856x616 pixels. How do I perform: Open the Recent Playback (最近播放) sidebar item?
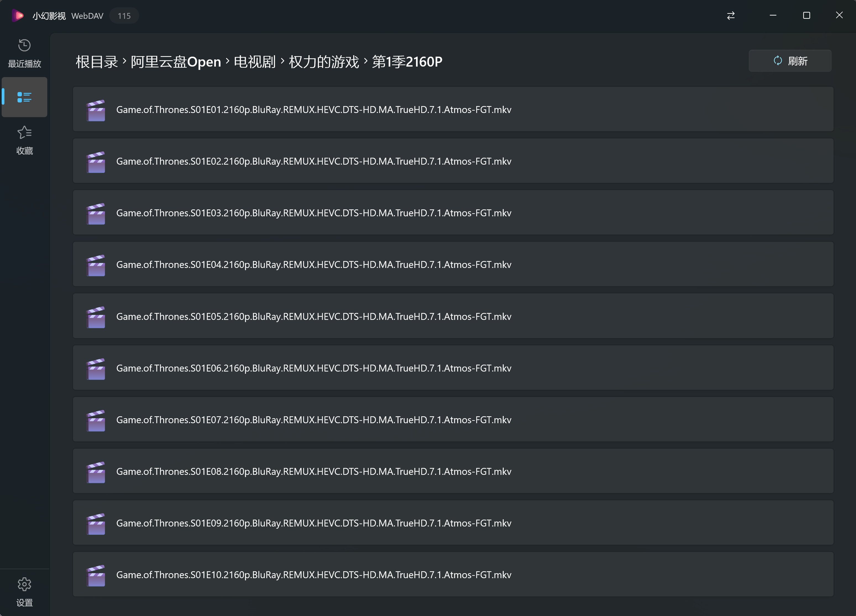pos(25,54)
